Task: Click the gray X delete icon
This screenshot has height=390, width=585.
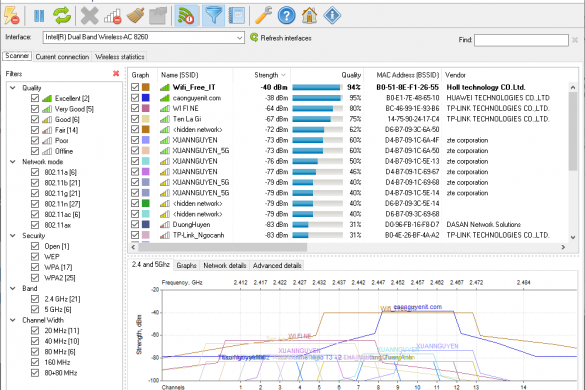Action: [90, 16]
